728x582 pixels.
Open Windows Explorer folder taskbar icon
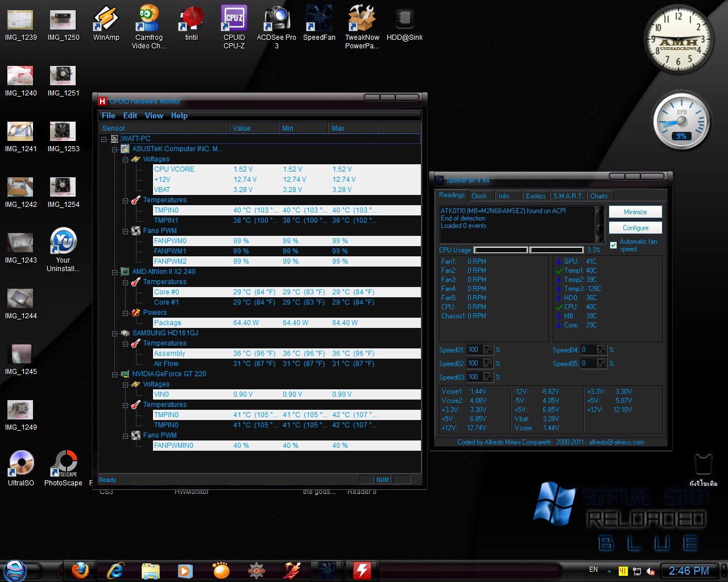(151, 570)
